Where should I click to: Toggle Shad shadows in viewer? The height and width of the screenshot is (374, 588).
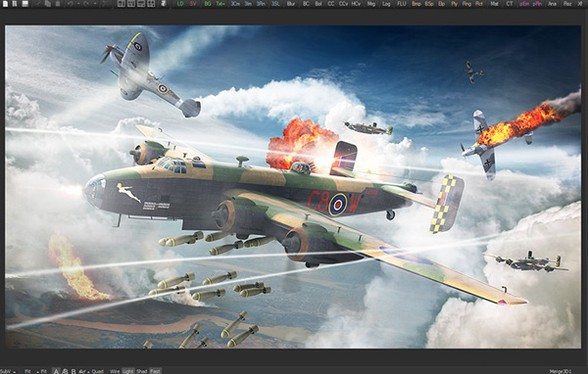point(142,371)
